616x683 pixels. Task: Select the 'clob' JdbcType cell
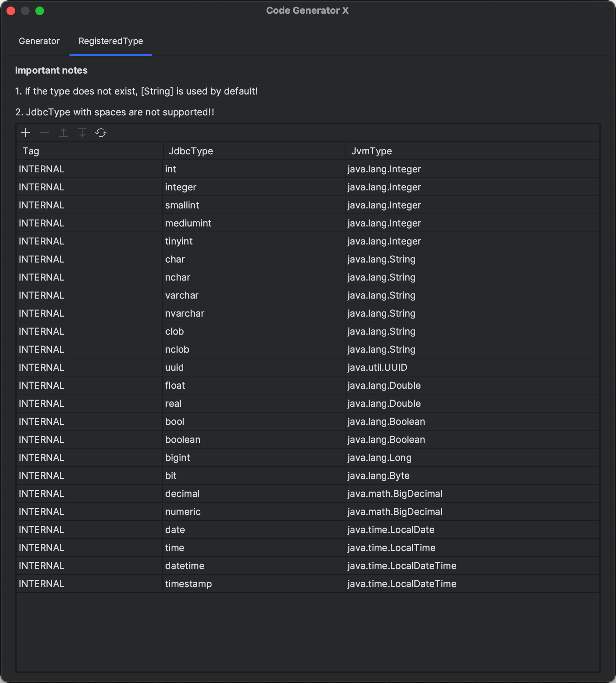[x=254, y=331]
